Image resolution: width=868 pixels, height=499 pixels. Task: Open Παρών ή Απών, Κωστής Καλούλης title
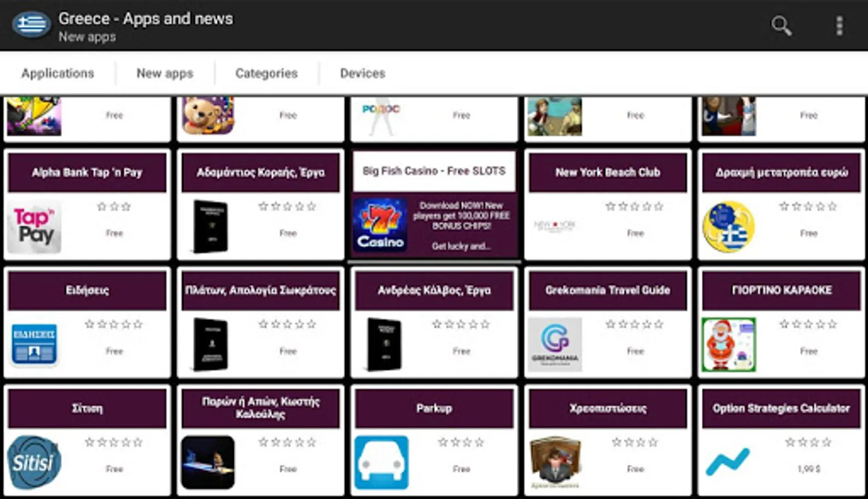[x=260, y=409]
